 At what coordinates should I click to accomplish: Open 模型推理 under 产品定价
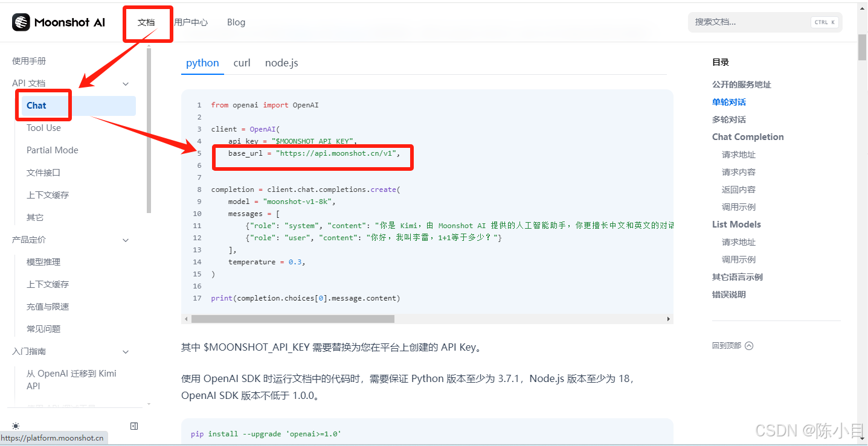click(43, 262)
